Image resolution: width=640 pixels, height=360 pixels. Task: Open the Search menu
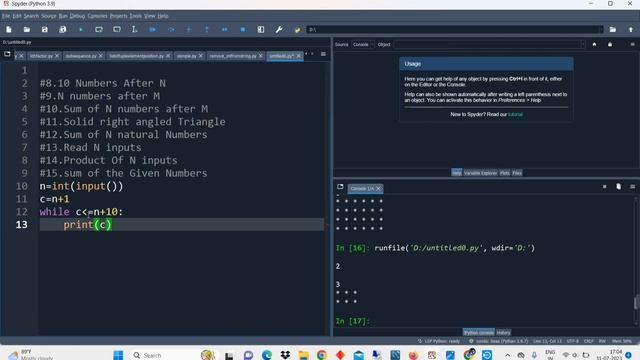[x=31, y=16]
